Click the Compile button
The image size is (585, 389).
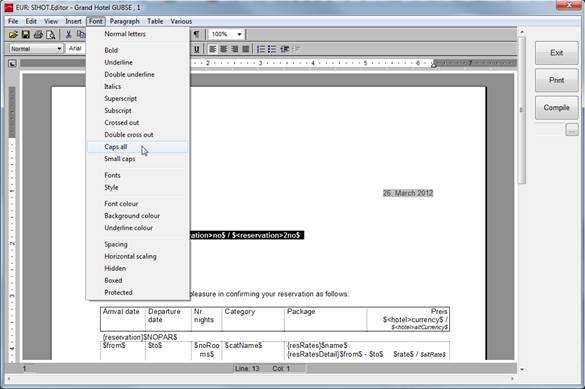(x=556, y=108)
